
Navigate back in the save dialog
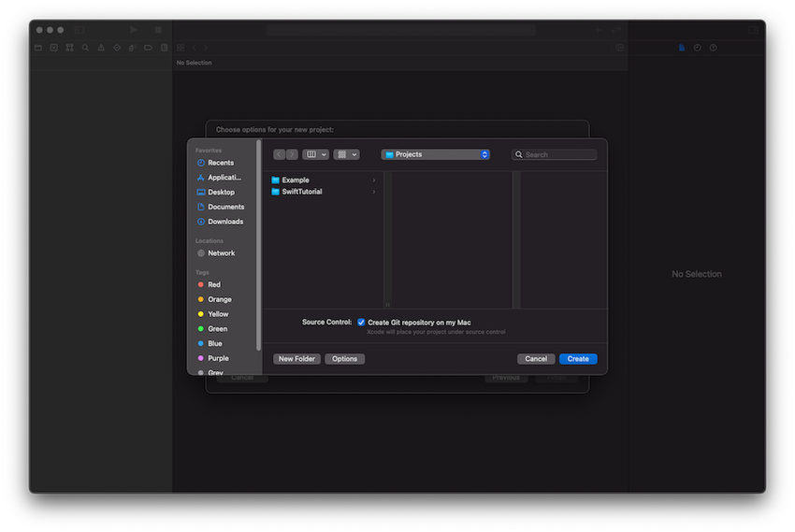coord(279,154)
